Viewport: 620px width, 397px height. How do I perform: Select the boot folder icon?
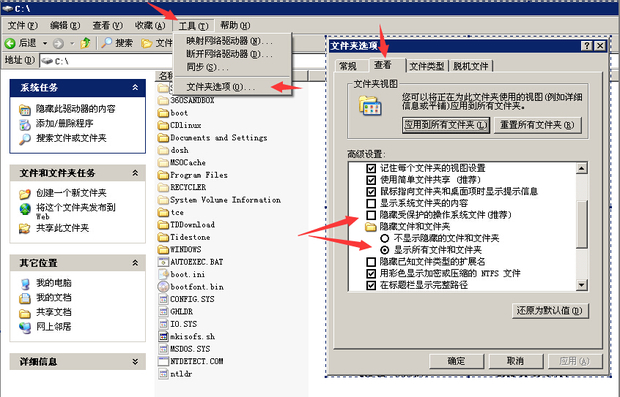[x=163, y=113]
